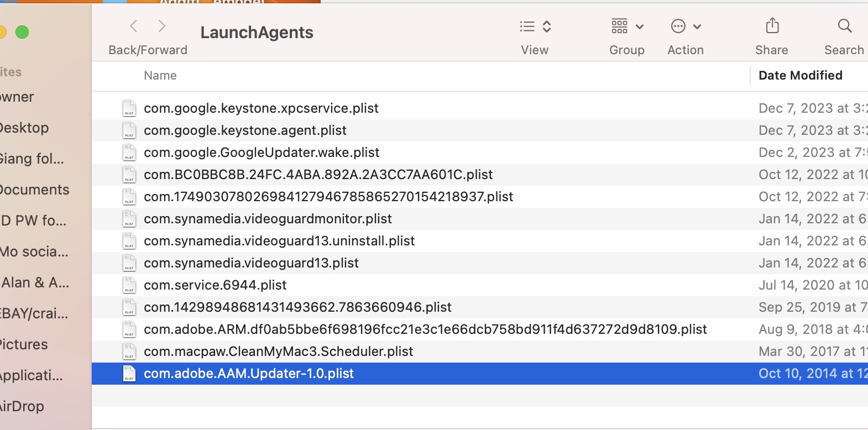Image resolution: width=868 pixels, height=430 pixels.
Task: Go back using the left chevron
Action: [x=133, y=26]
